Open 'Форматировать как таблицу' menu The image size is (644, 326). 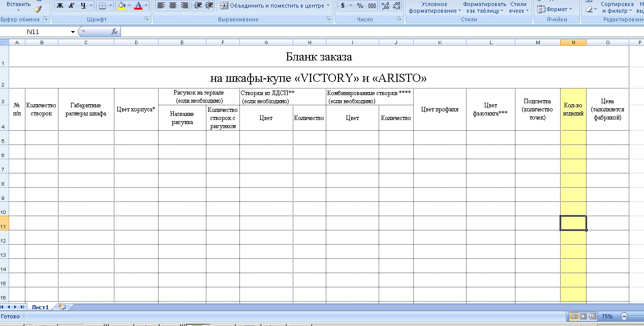484,7
